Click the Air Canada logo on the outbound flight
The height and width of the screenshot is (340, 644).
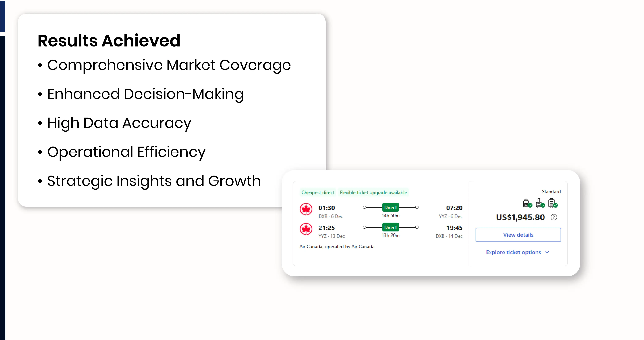306,209
